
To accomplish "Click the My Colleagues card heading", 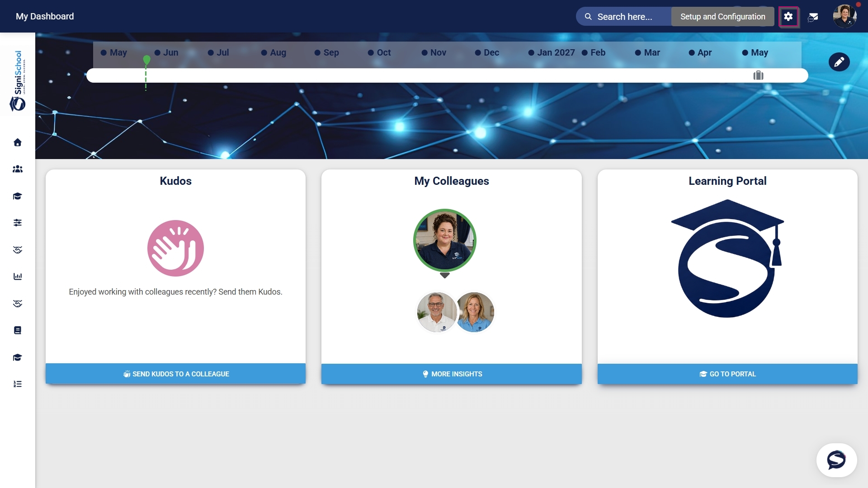I will click(x=452, y=181).
